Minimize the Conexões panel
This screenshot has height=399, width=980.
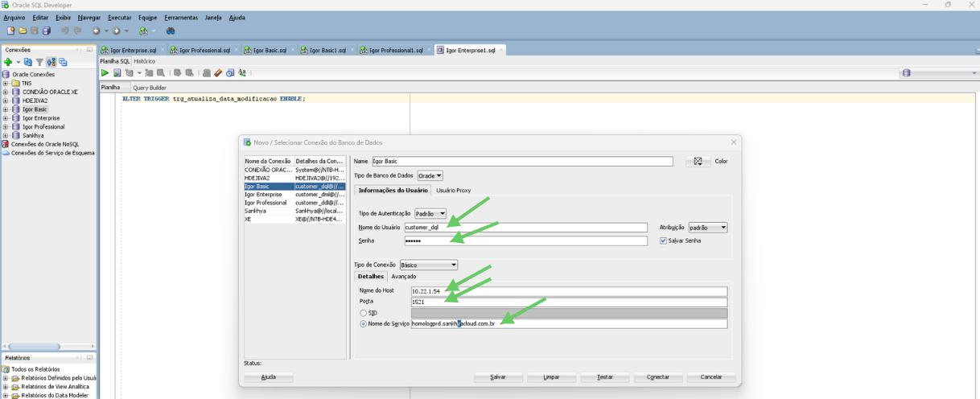[x=89, y=50]
